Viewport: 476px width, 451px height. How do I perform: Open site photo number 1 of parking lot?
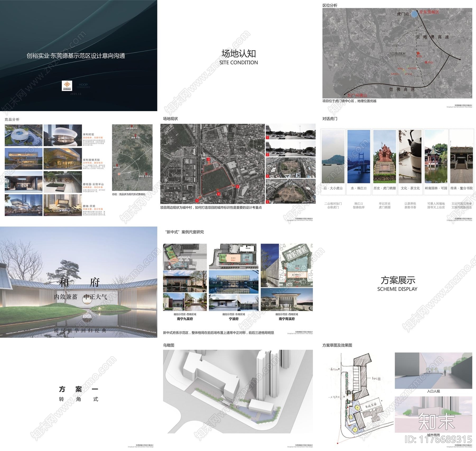coord(290,131)
